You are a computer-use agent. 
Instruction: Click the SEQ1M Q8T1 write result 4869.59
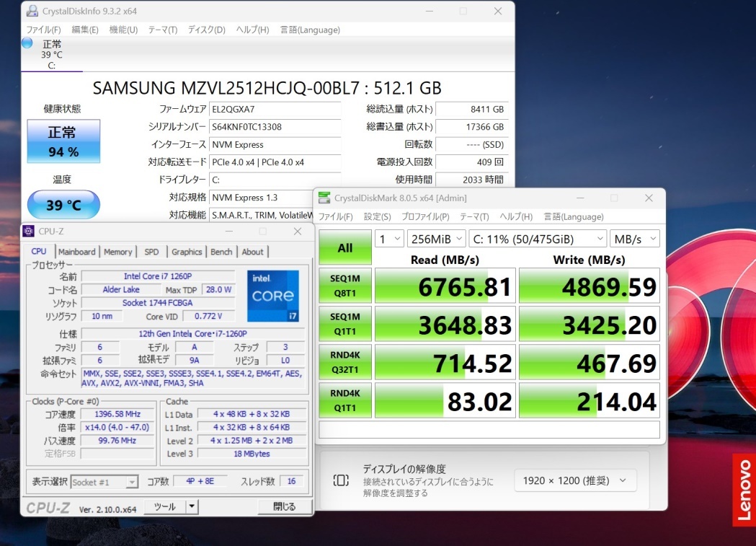[590, 286]
